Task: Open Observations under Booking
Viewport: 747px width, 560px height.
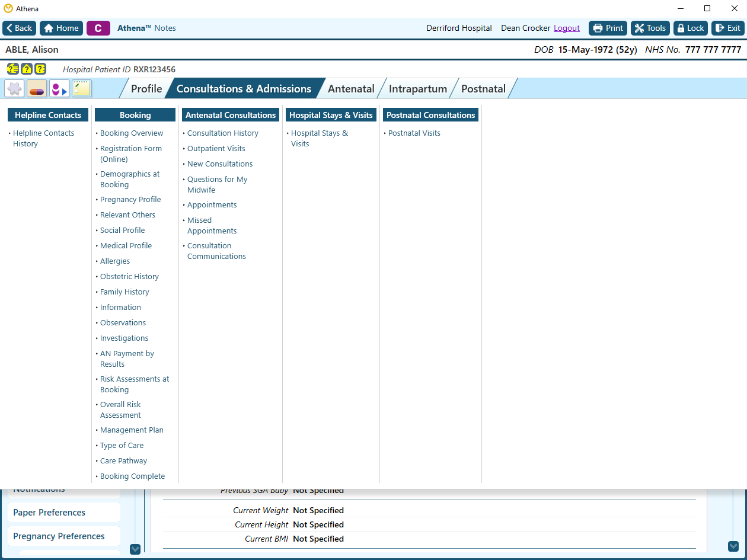Action: (123, 323)
